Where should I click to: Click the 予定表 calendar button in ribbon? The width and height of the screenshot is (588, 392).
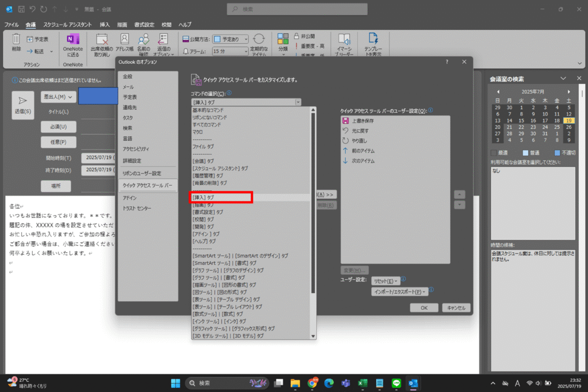click(37, 39)
